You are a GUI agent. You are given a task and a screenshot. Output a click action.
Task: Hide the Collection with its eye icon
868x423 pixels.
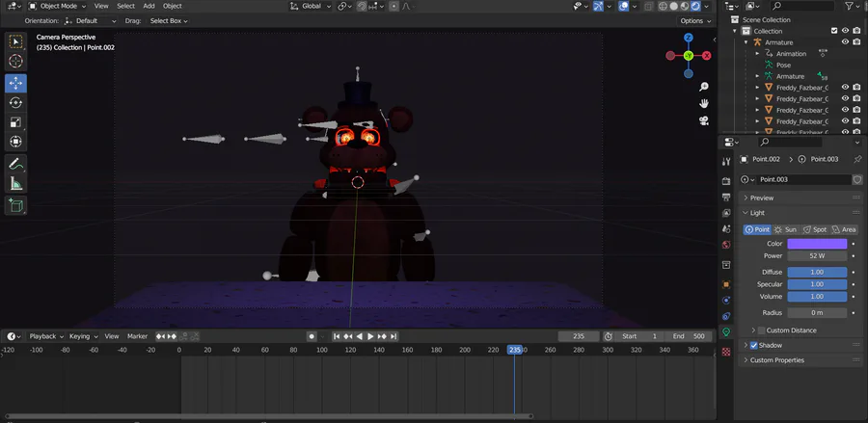[845, 31]
